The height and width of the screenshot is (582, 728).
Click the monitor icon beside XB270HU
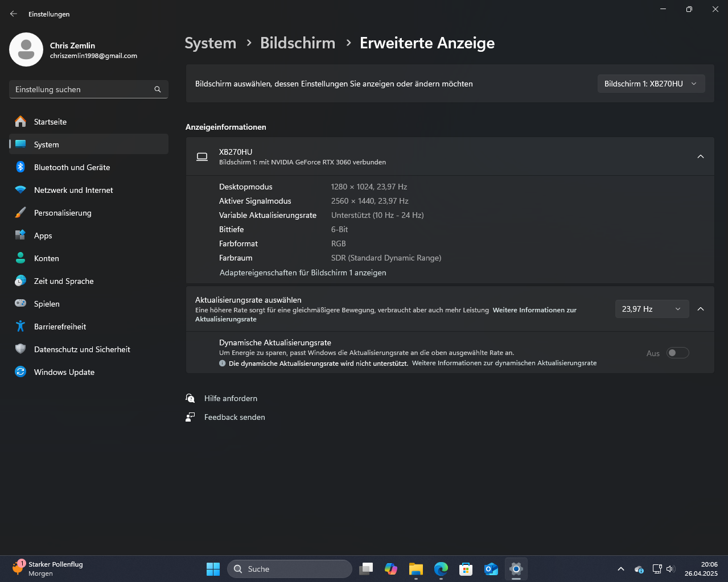click(202, 157)
